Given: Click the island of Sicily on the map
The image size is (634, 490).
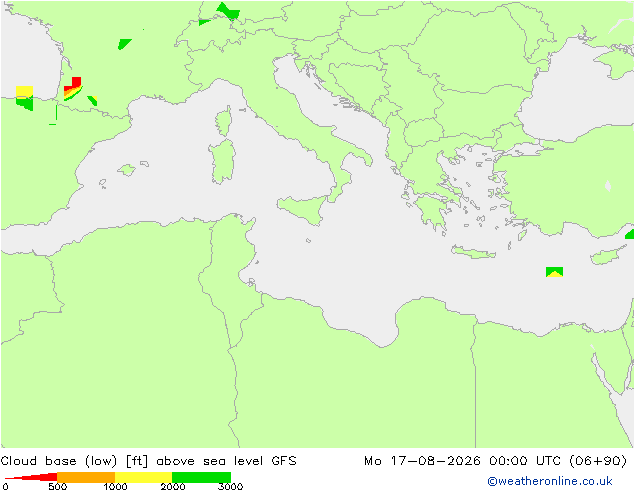Looking at the screenshot, I should coord(302,209).
